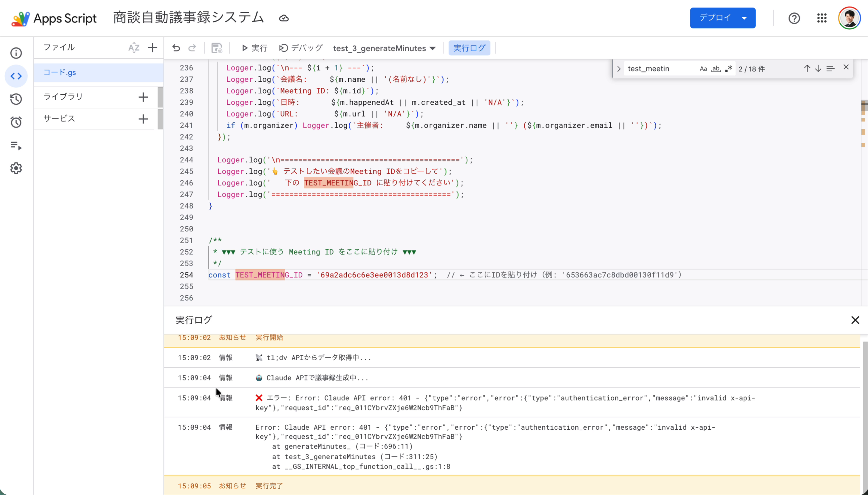Screen dimensions: 868x495
Task: Click the 実行 run button
Action: pyautogui.click(x=254, y=48)
